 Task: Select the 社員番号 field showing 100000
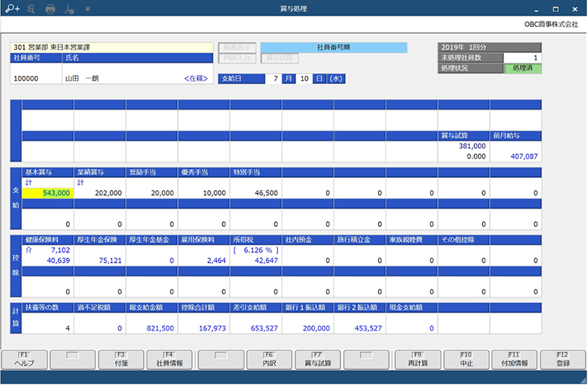36,77
